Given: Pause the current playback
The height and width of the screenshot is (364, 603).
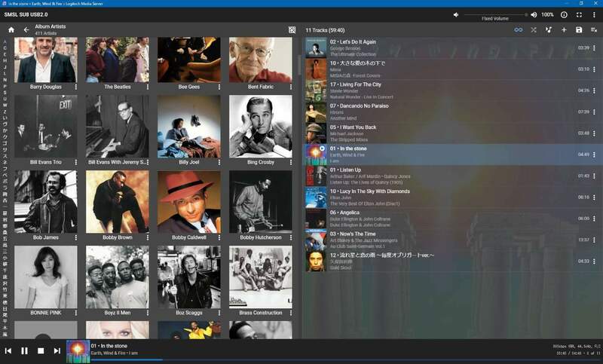Looking at the screenshot, I should click(x=24, y=350).
